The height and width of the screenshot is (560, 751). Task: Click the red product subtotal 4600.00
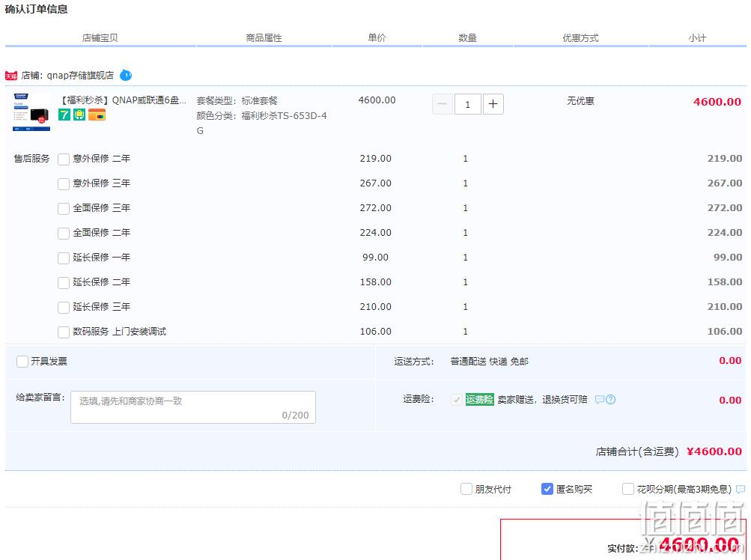coord(717,102)
